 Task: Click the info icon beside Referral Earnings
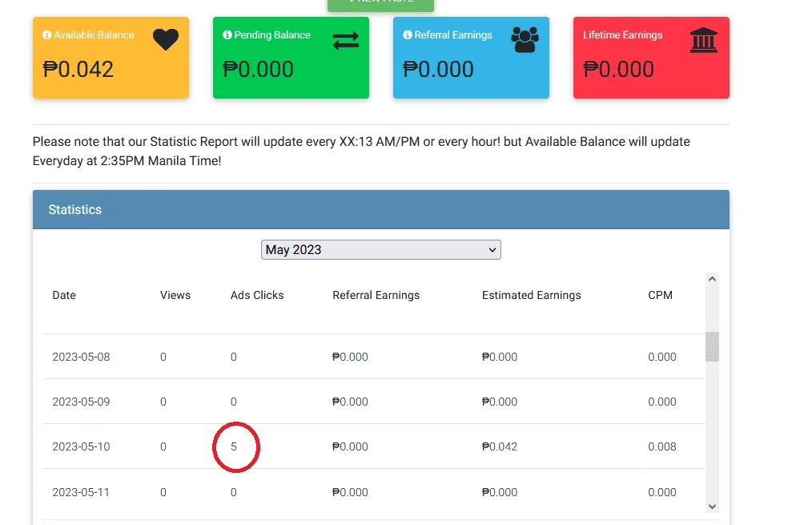(x=408, y=34)
